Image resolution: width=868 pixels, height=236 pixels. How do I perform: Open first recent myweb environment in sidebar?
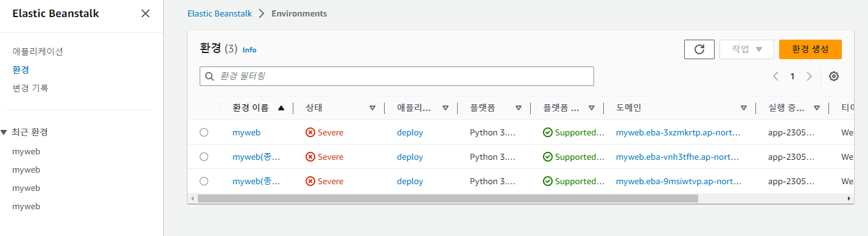click(x=26, y=151)
